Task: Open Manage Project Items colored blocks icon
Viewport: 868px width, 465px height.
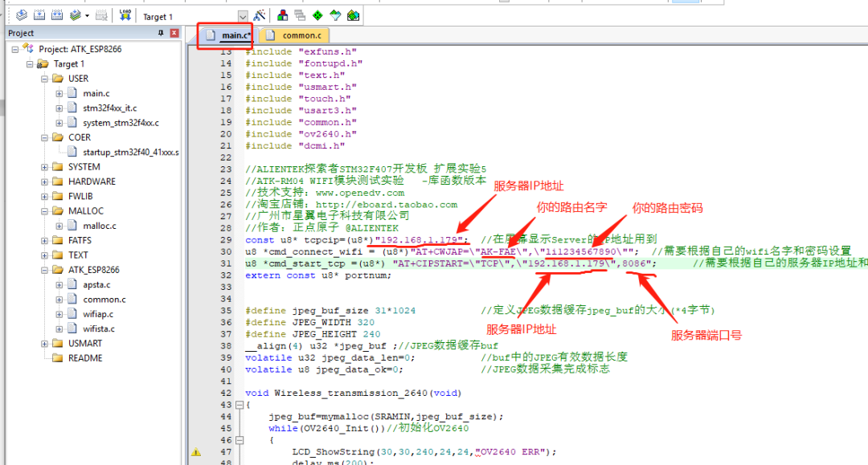Action: (x=282, y=16)
